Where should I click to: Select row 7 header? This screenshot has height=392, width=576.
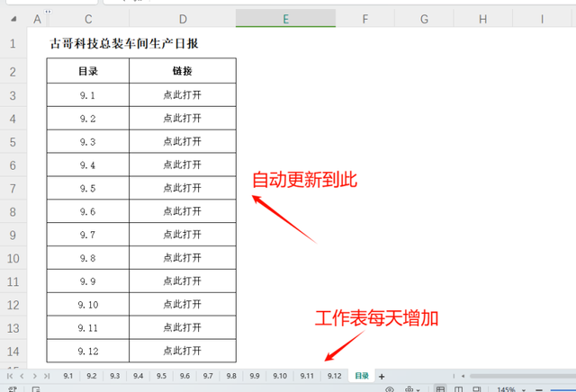13,188
